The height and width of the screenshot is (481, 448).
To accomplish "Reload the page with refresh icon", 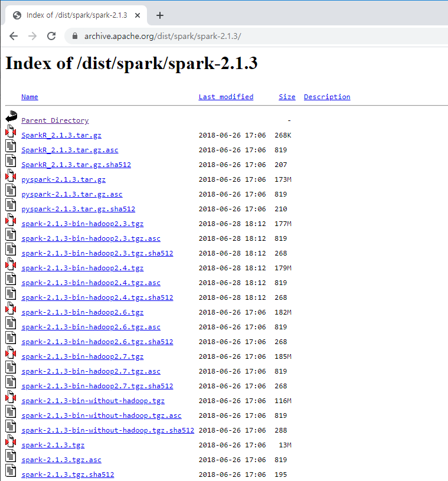I will (51, 36).
